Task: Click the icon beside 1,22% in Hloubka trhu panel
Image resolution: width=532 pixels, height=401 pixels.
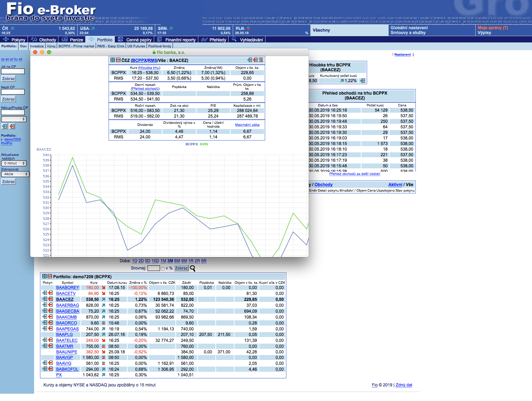Action: pos(362,81)
